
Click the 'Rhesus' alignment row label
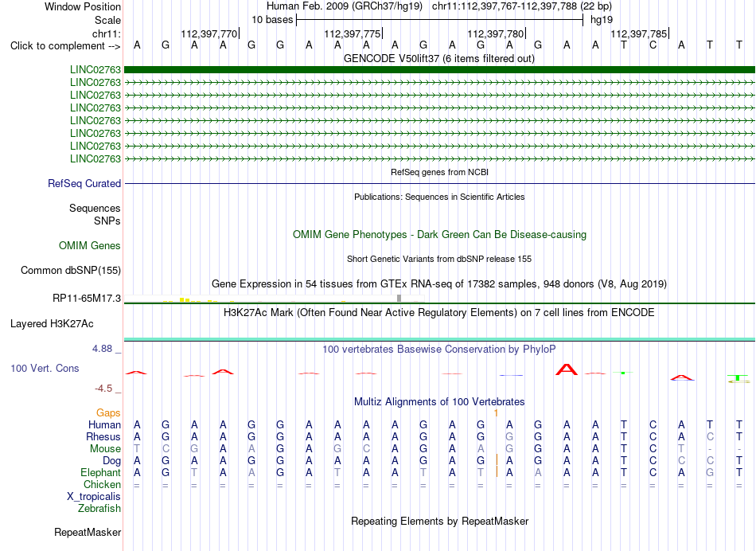click(x=103, y=436)
